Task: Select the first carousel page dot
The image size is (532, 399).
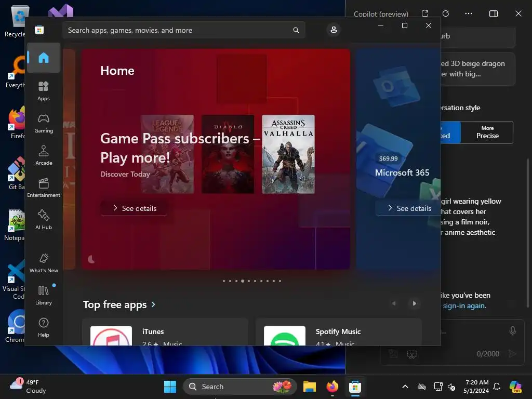Action: coord(224,281)
